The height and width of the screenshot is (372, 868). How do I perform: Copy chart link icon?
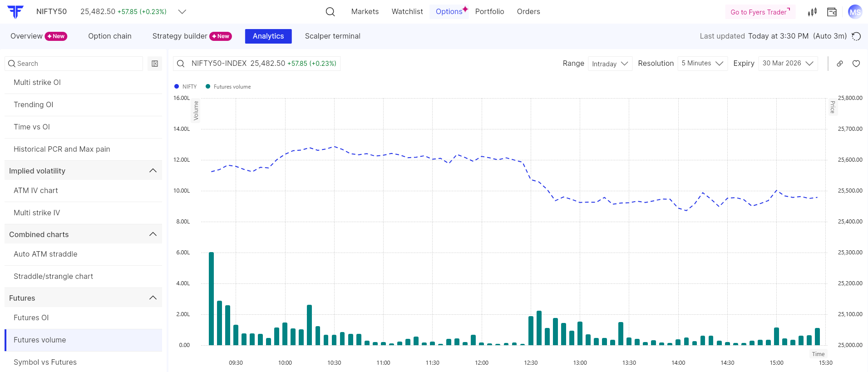[x=840, y=64]
